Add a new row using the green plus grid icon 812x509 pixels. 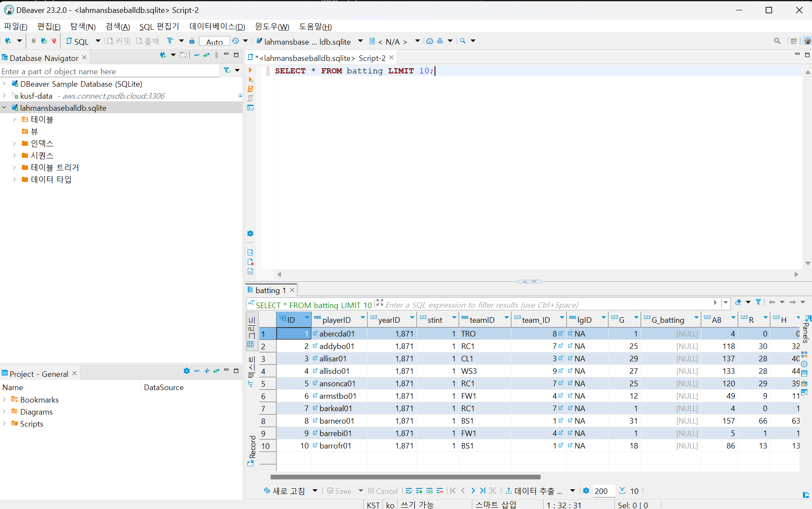pyautogui.click(x=419, y=491)
